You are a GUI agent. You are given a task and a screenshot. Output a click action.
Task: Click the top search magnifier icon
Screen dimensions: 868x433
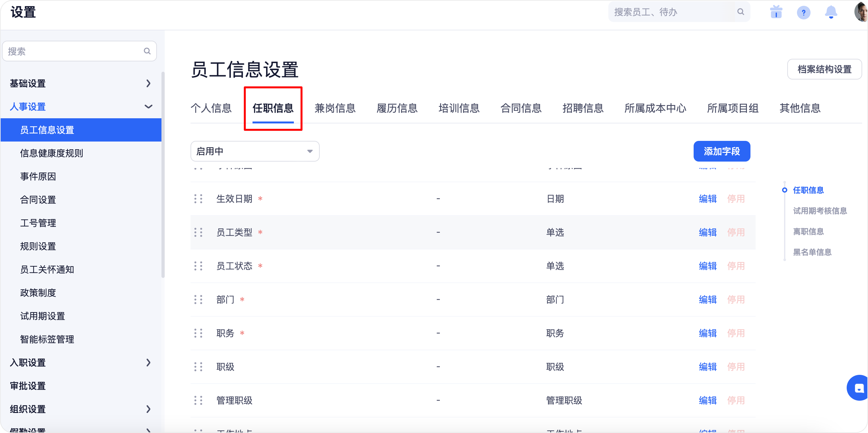click(x=740, y=12)
